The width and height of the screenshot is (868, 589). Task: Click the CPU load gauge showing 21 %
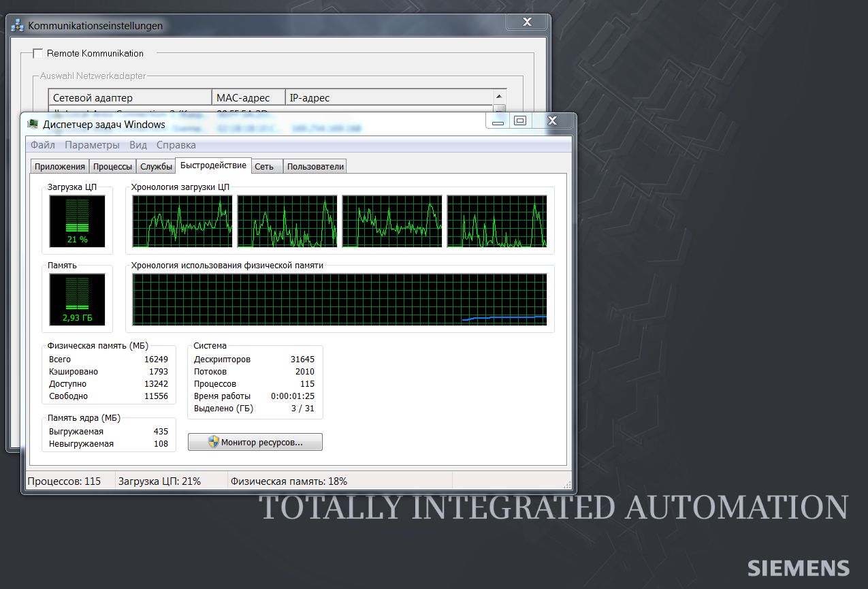78,222
